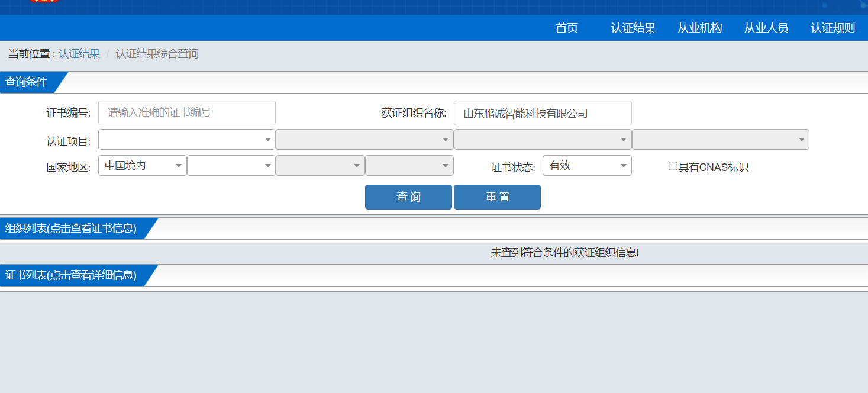This screenshot has width=868, height=393.
Task: Click the 重置 reset button
Action: coord(497,197)
